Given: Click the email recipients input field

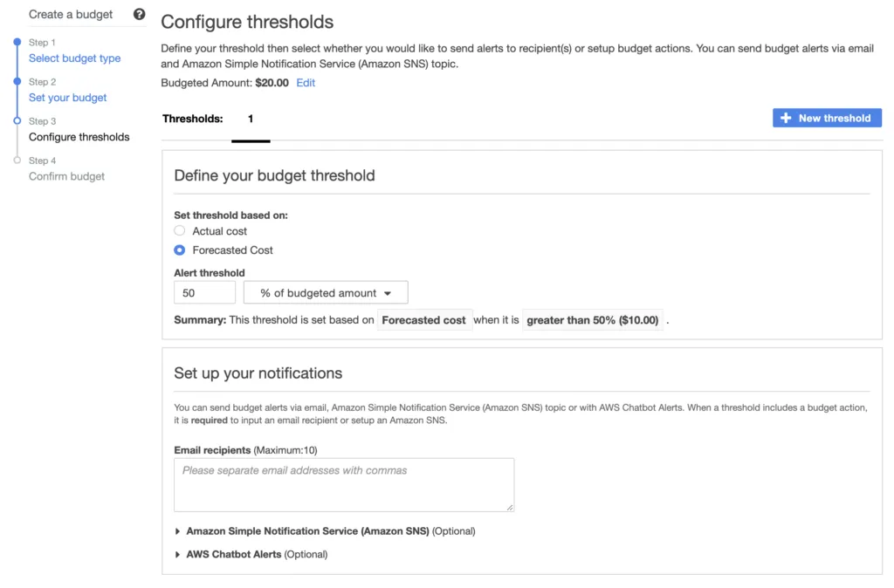Looking at the screenshot, I should pos(343,482).
